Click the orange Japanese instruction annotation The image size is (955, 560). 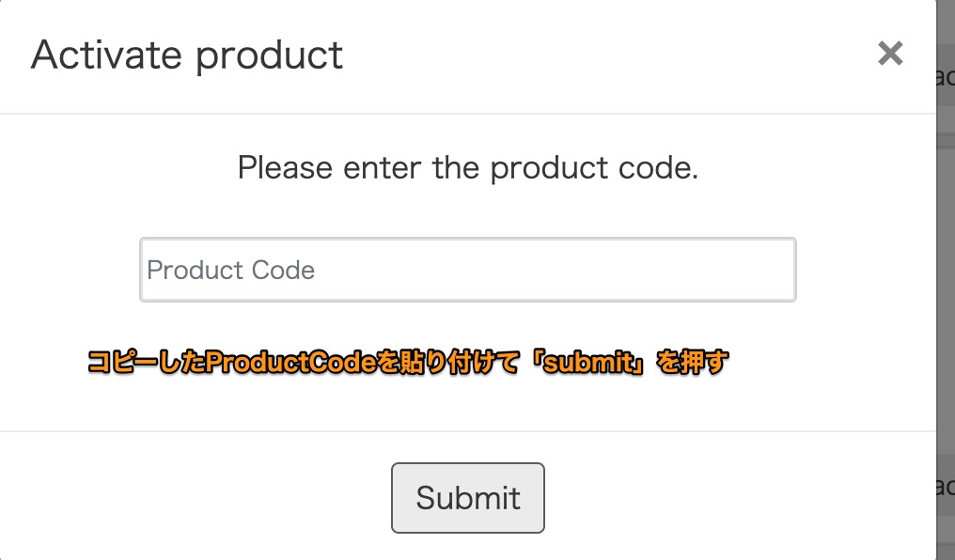coord(408,363)
